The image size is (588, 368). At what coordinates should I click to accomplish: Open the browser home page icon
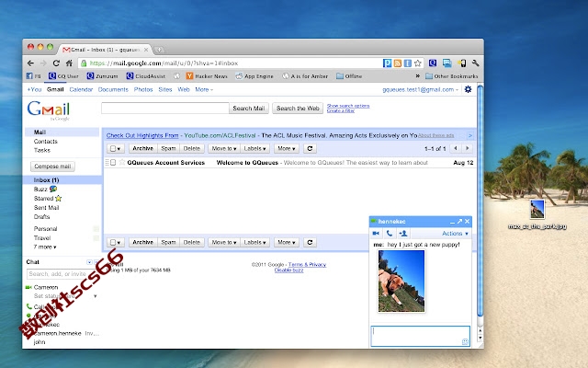pos(69,63)
